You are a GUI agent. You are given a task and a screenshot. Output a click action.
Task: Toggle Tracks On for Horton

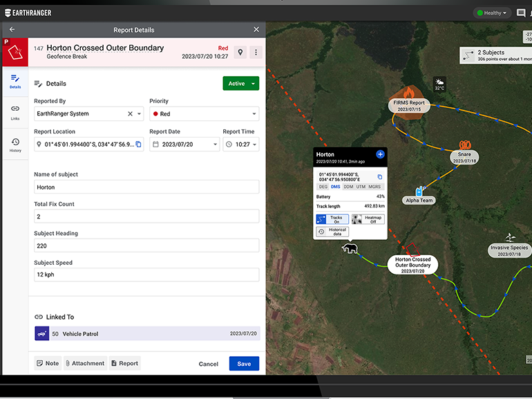(x=331, y=219)
